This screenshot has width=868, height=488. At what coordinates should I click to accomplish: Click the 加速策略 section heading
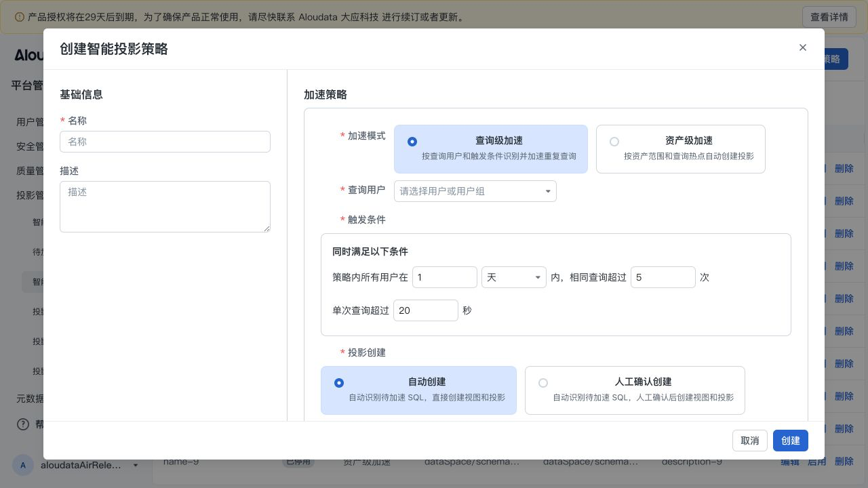(325, 95)
